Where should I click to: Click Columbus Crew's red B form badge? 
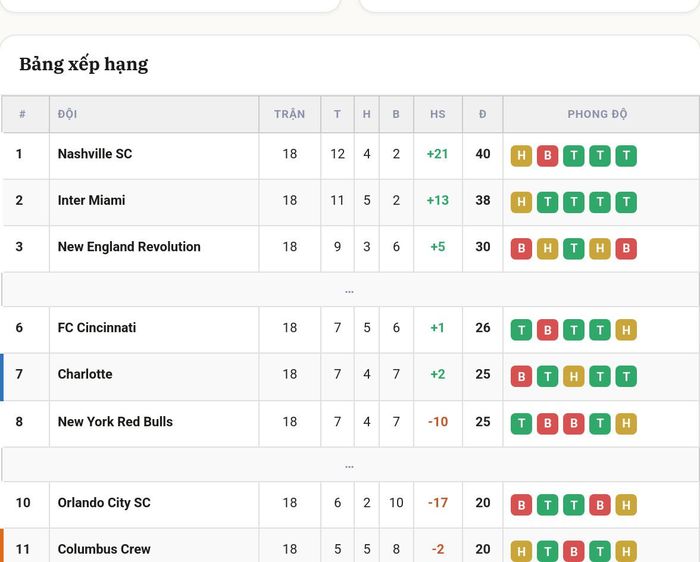point(574,551)
